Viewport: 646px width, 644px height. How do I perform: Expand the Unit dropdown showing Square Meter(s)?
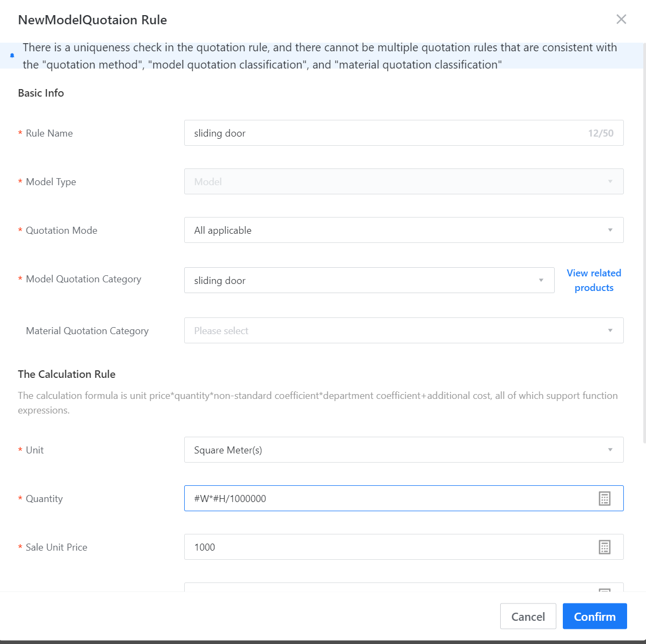(403, 450)
